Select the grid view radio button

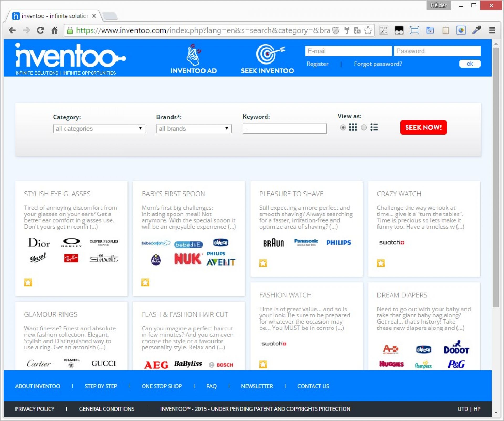point(343,128)
